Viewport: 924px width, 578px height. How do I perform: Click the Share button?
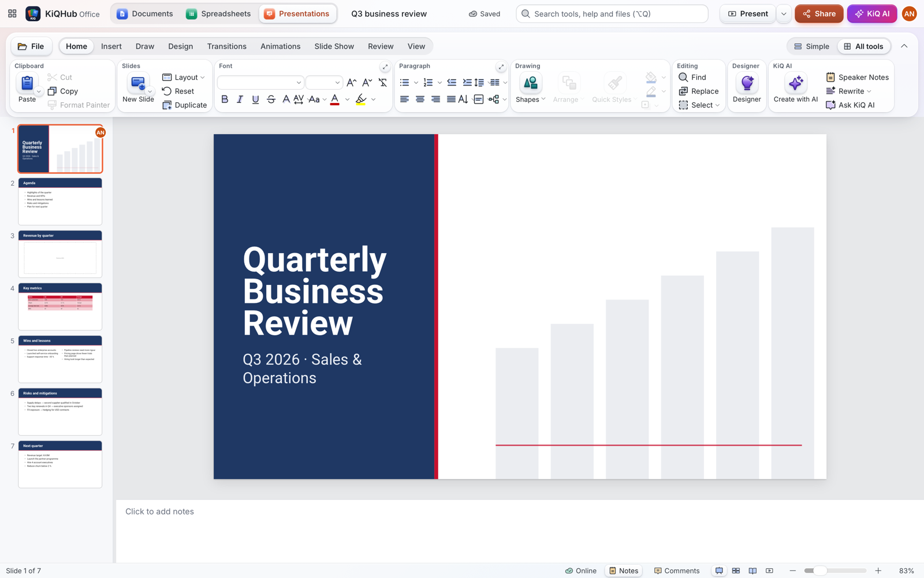click(819, 14)
